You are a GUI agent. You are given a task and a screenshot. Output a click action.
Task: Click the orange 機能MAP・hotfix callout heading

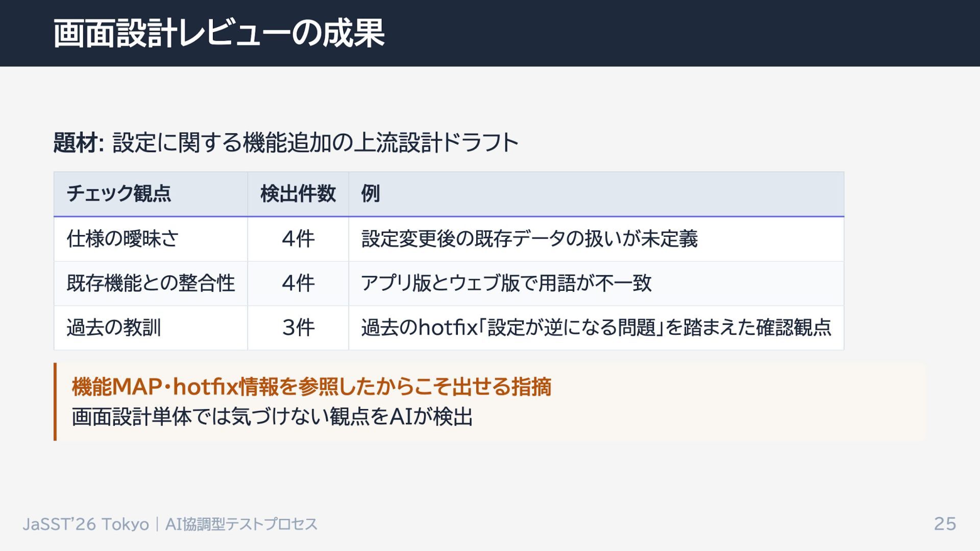tap(311, 387)
